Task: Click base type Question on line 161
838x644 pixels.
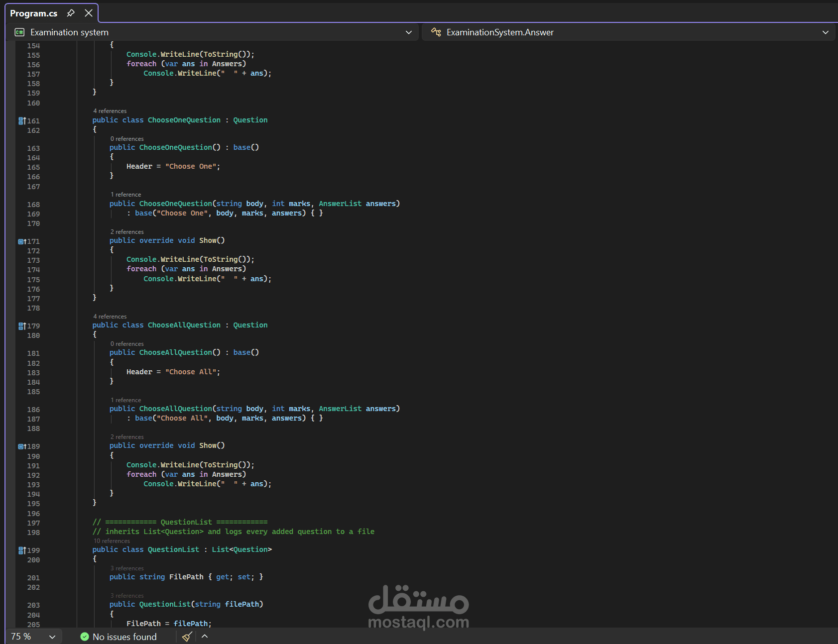Action: tap(250, 120)
